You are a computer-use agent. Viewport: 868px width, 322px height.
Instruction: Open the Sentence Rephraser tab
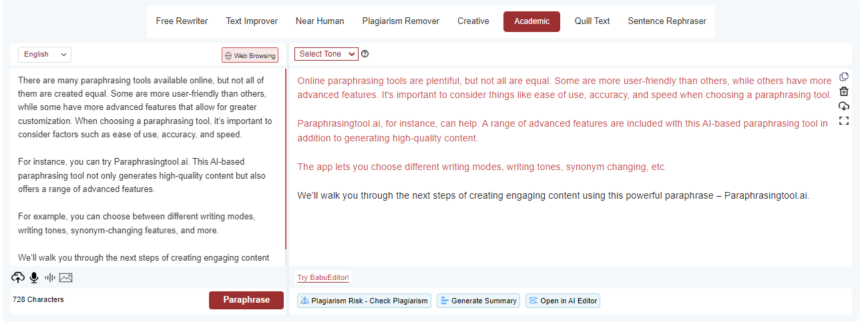pos(666,21)
